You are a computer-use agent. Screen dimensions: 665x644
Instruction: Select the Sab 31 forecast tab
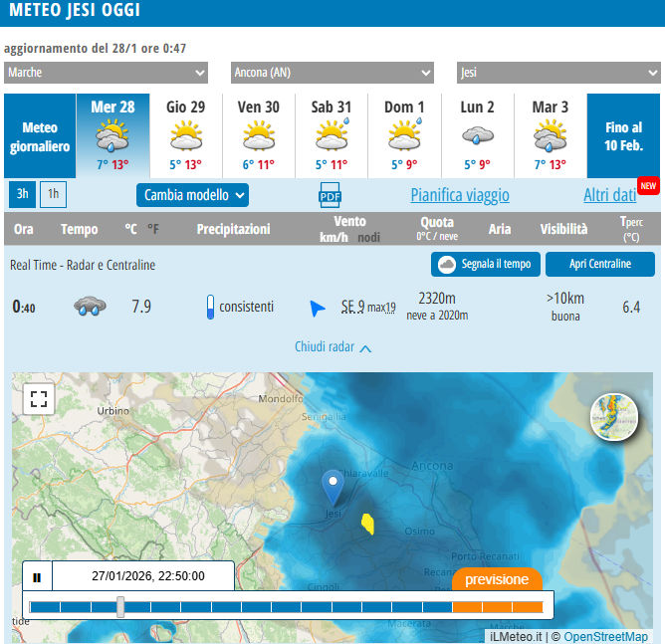click(x=332, y=135)
